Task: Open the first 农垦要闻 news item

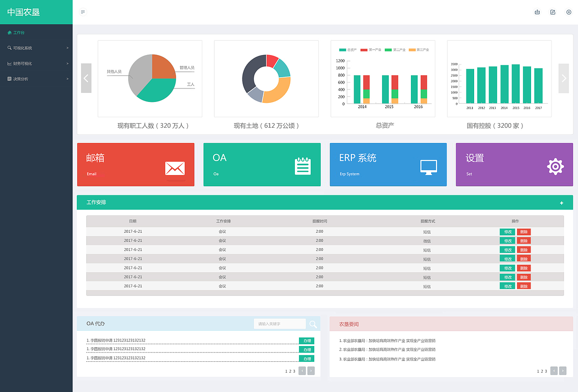Action: click(387, 341)
